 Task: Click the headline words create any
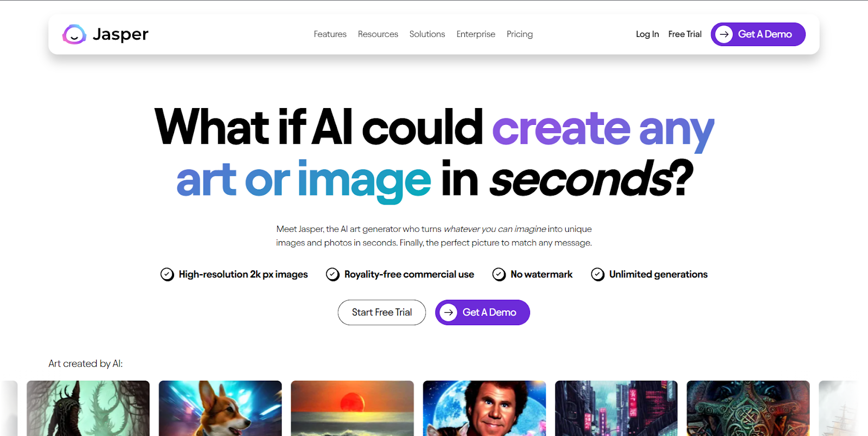(x=603, y=129)
